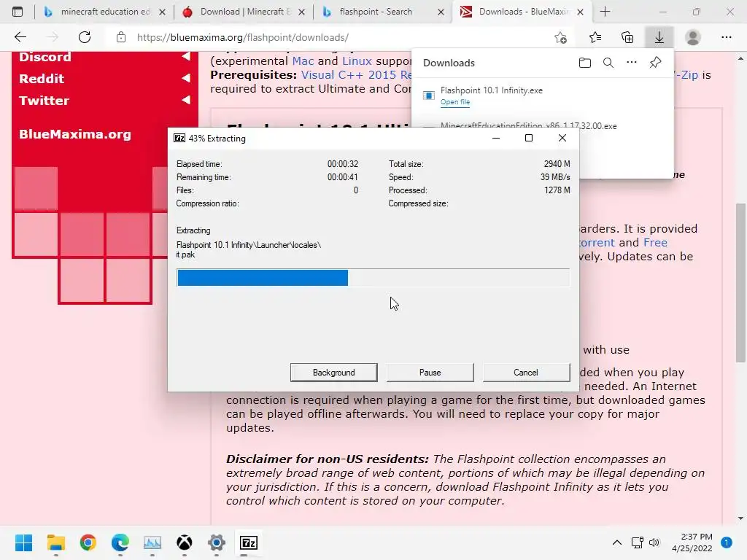This screenshot has height=560, width=747.
Task: Click the browser Back arrow
Action: tap(20, 37)
